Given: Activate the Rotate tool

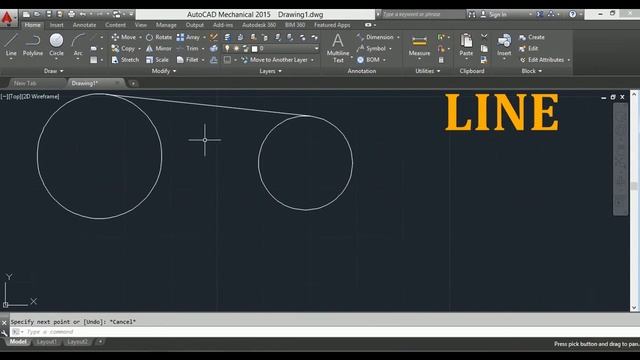Looking at the screenshot, I should point(159,37).
